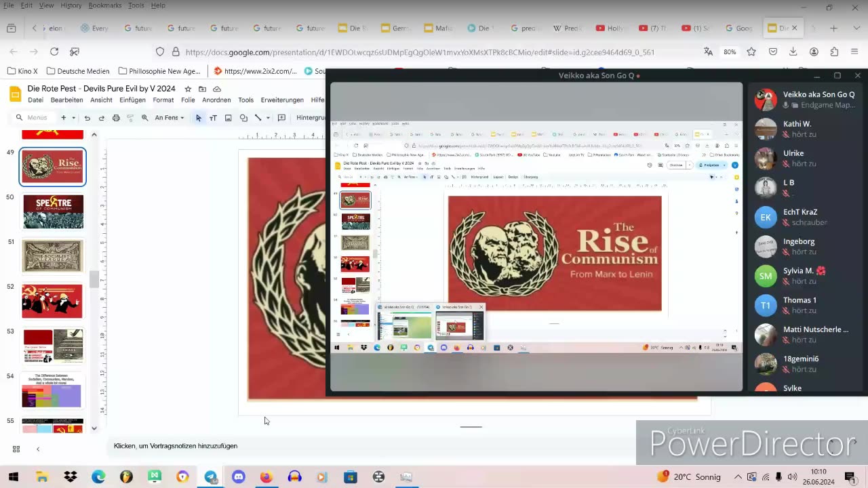This screenshot has height=488, width=868.
Task: Open the Folie menu
Action: (x=188, y=100)
